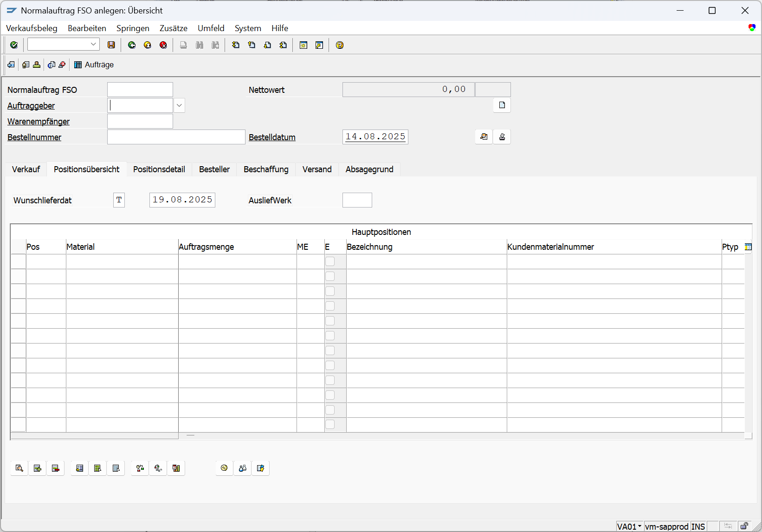This screenshot has width=762, height=532.
Task: Click the Aufträge toolbar button
Action: [94, 65]
